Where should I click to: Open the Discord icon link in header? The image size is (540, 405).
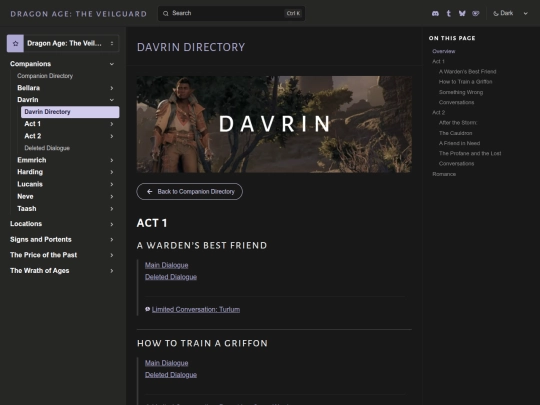click(435, 13)
